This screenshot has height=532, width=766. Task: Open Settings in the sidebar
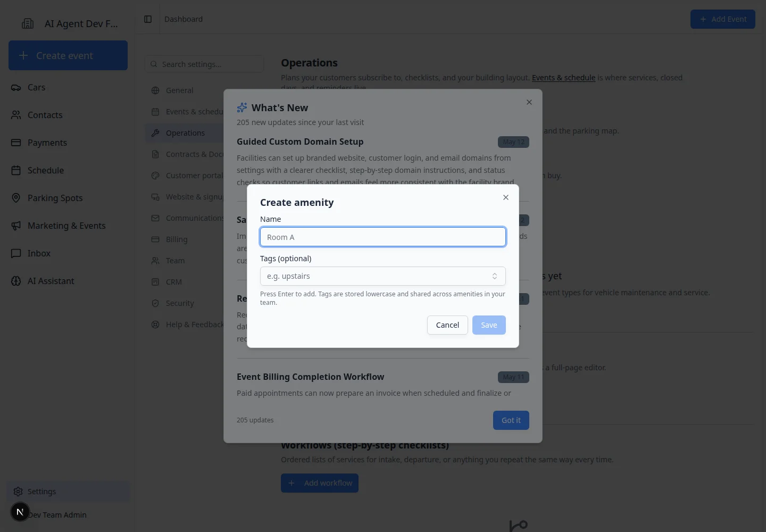click(68, 492)
